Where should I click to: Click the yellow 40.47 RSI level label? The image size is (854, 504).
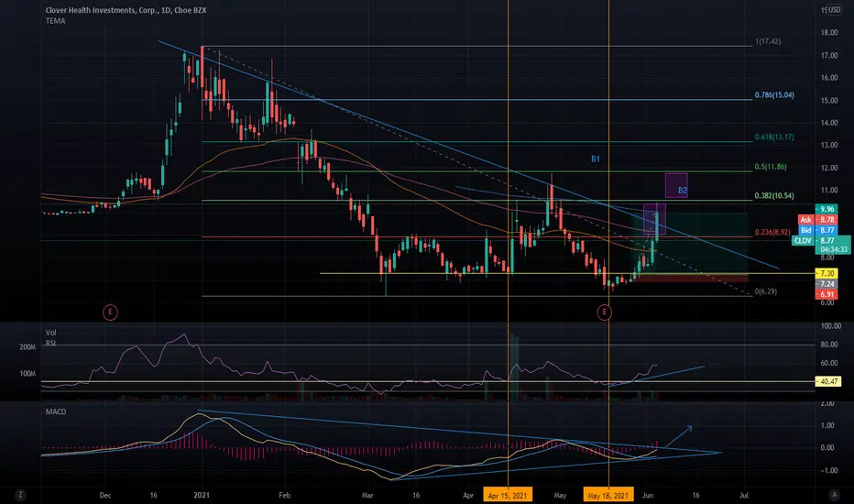click(828, 381)
